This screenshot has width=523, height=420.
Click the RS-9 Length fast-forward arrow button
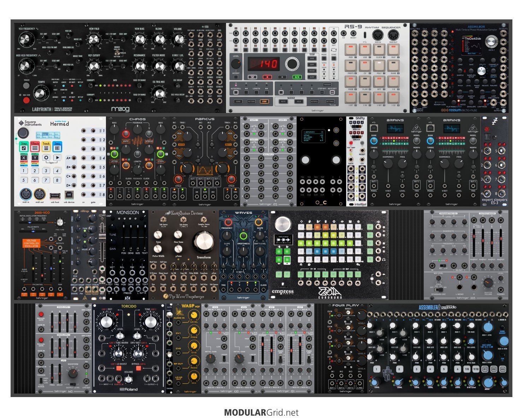pos(267,92)
